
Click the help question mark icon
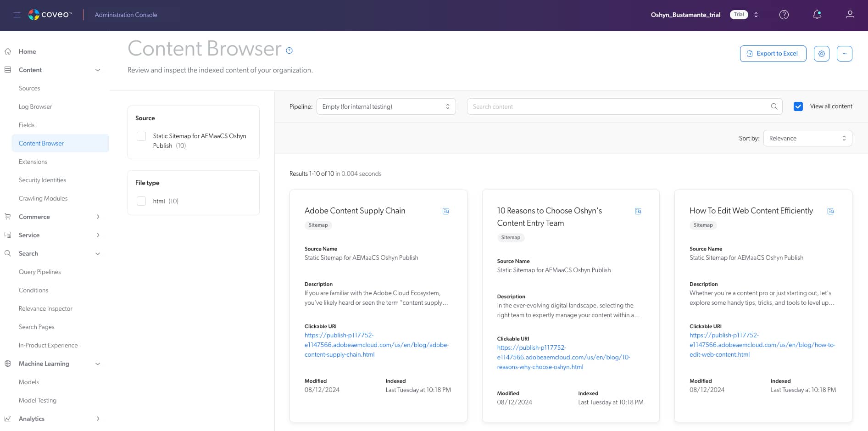(784, 15)
